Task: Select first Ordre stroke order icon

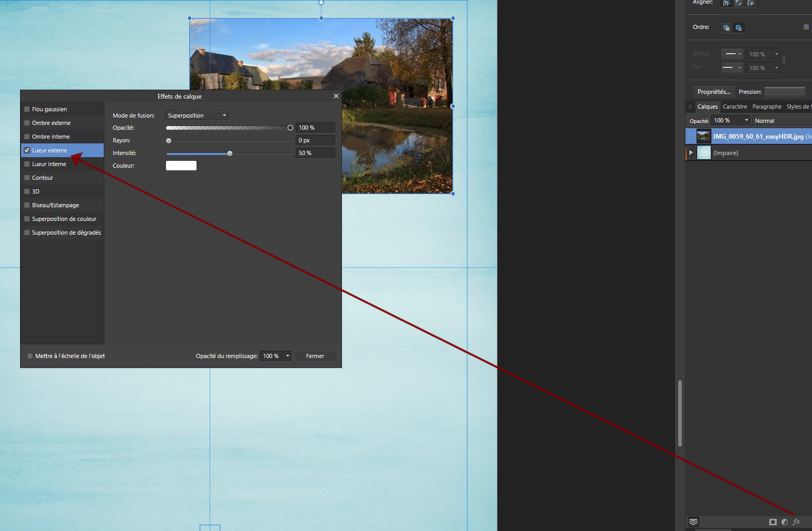Action: click(x=727, y=27)
